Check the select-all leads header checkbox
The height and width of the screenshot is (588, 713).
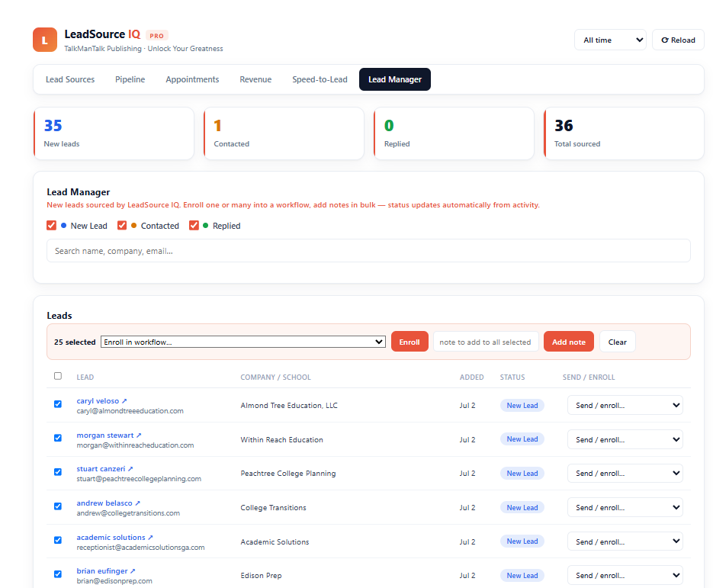pyautogui.click(x=58, y=376)
